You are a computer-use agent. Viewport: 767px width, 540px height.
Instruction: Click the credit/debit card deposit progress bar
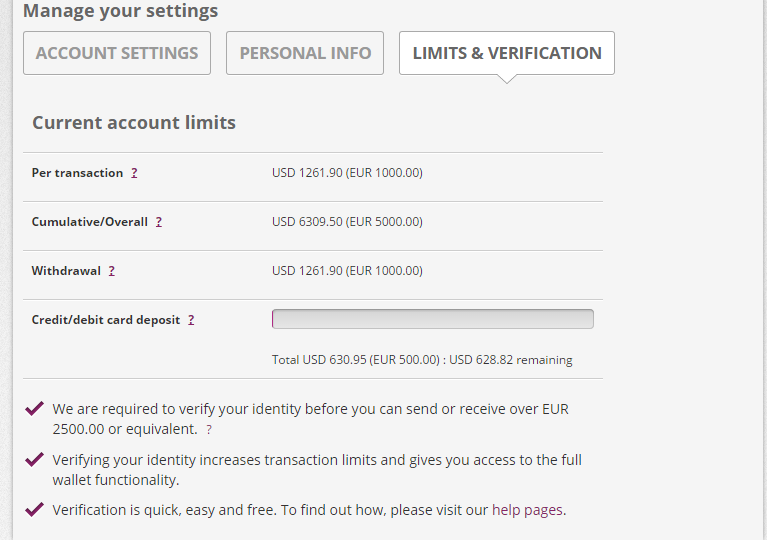click(432, 319)
